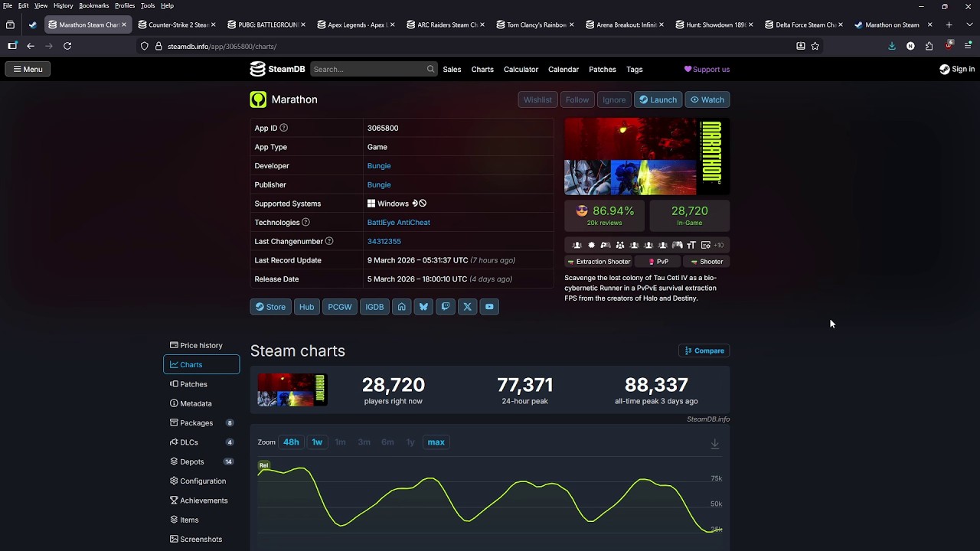
Task: Click the settings-card feature icon before +10
Action: click(706, 245)
